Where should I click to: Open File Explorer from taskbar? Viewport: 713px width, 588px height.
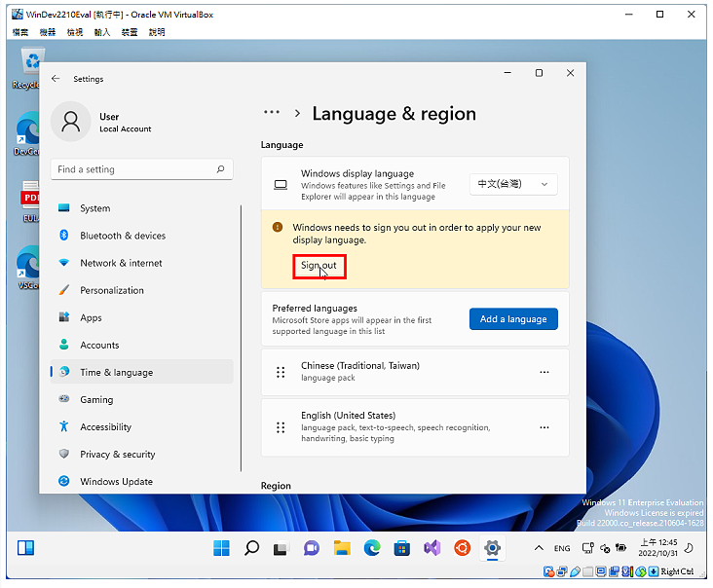(342, 548)
